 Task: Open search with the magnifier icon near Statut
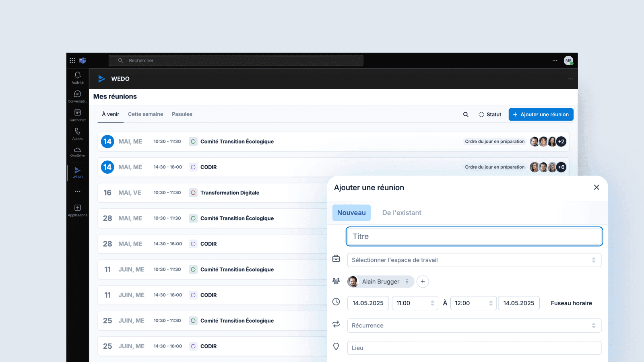click(466, 114)
